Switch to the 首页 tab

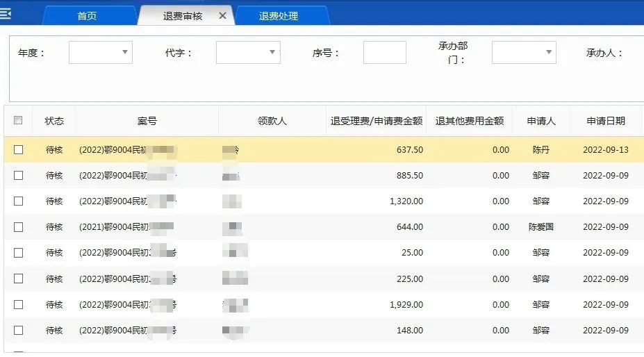click(x=87, y=16)
